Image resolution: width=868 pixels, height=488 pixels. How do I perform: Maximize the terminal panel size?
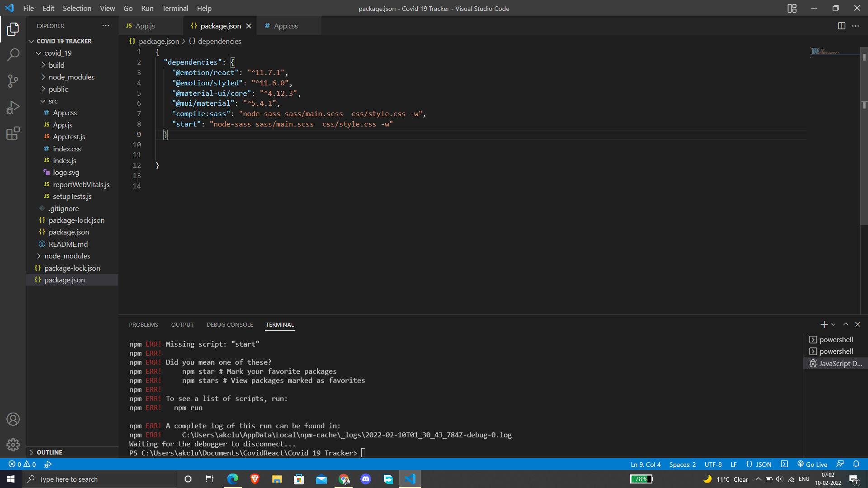tap(846, 324)
